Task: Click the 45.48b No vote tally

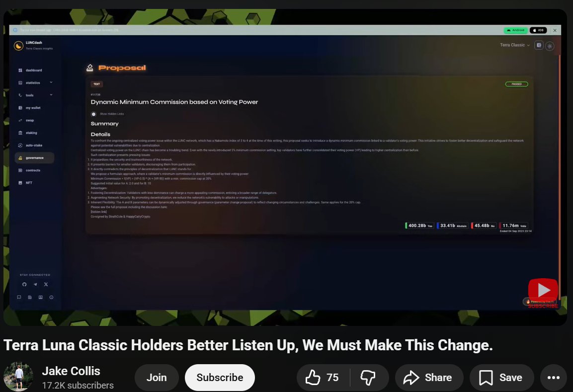Action: point(484,226)
